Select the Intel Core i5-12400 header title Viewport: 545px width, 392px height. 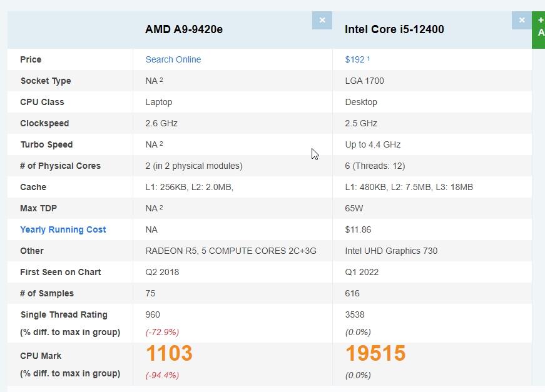pos(394,29)
